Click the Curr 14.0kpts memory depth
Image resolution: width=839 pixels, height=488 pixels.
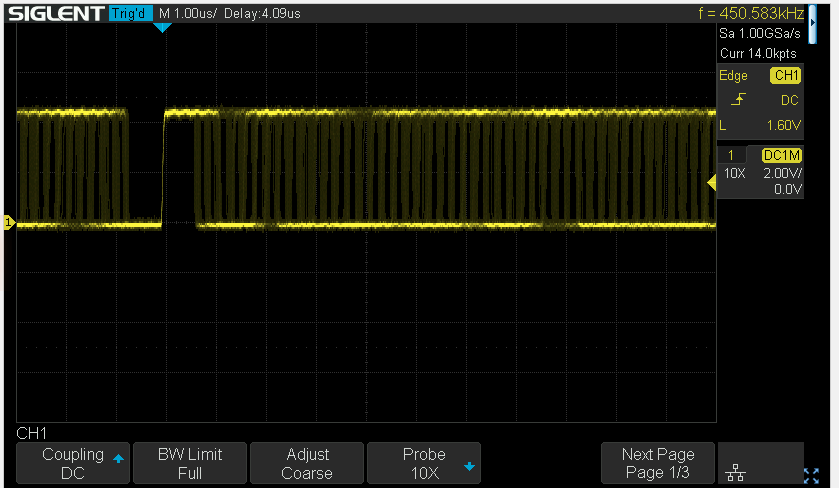(x=758, y=54)
